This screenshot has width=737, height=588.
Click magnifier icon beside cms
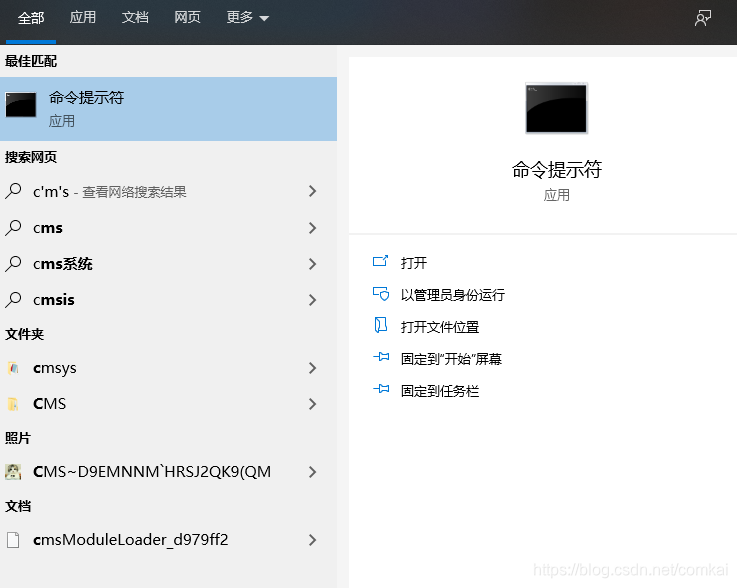(x=13, y=227)
